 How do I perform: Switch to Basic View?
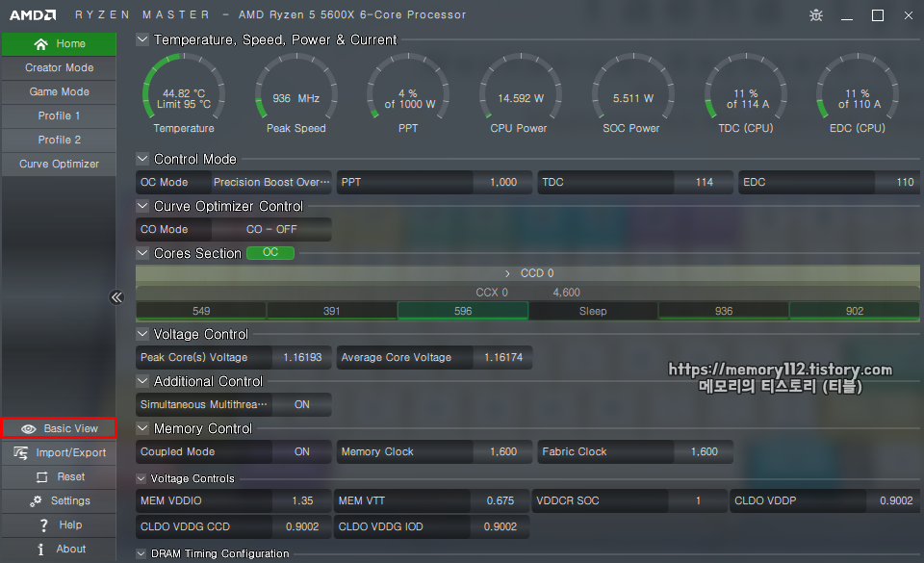(59, 428)
